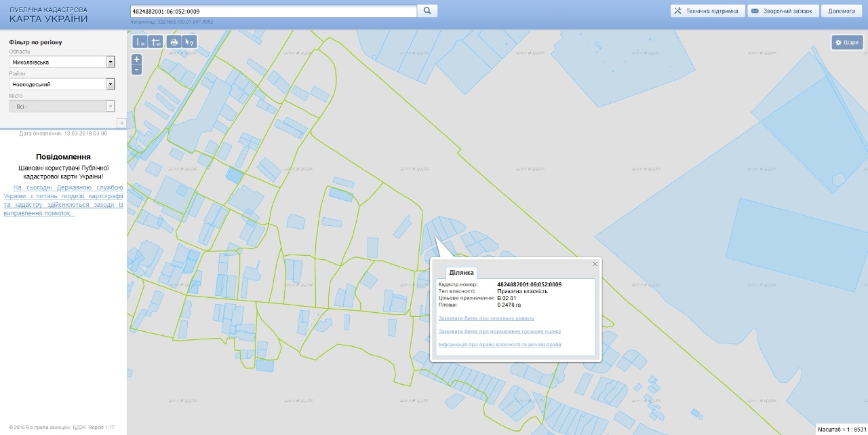Open the Область dropdown showing Миколаївська
The height and width of the screenshot is (435, 868).
pyautogui.click(x=62, y=62)
